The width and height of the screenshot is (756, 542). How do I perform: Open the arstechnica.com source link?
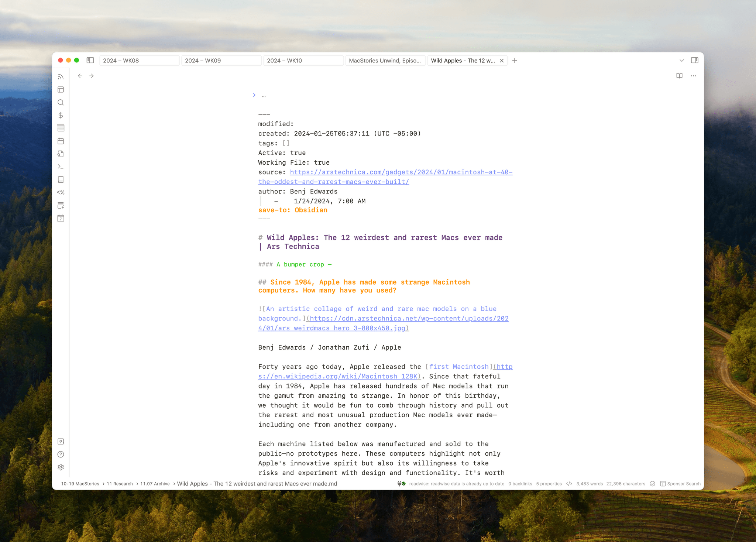(385, 177)
